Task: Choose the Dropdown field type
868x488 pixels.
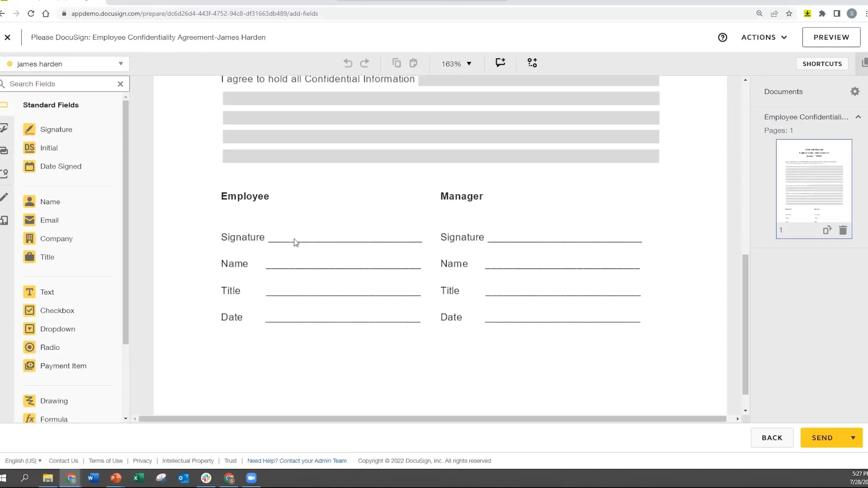Action: click(x=57, y=329)
